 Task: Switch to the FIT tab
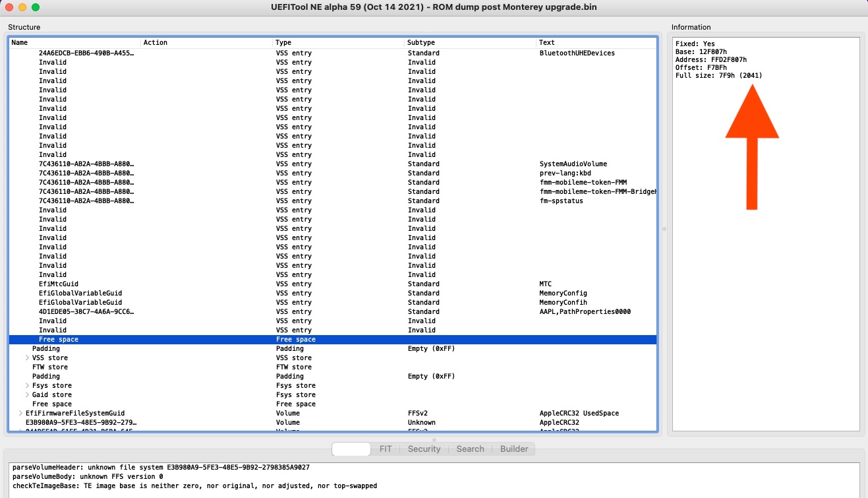(386, 449)
